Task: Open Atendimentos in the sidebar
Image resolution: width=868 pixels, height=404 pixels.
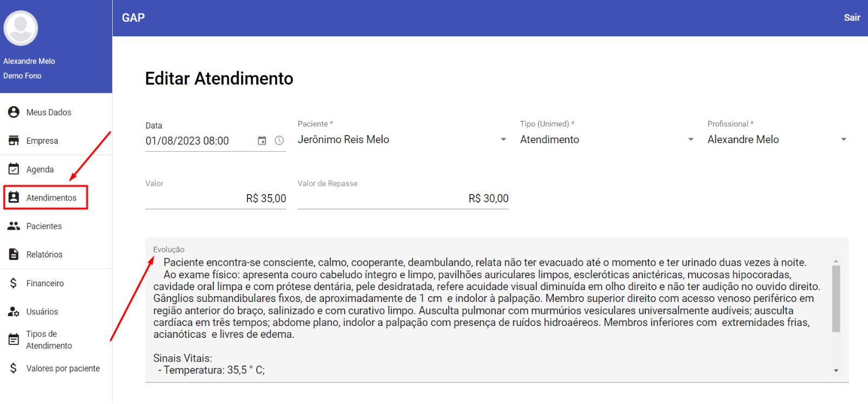Action: tap(51, 198)
